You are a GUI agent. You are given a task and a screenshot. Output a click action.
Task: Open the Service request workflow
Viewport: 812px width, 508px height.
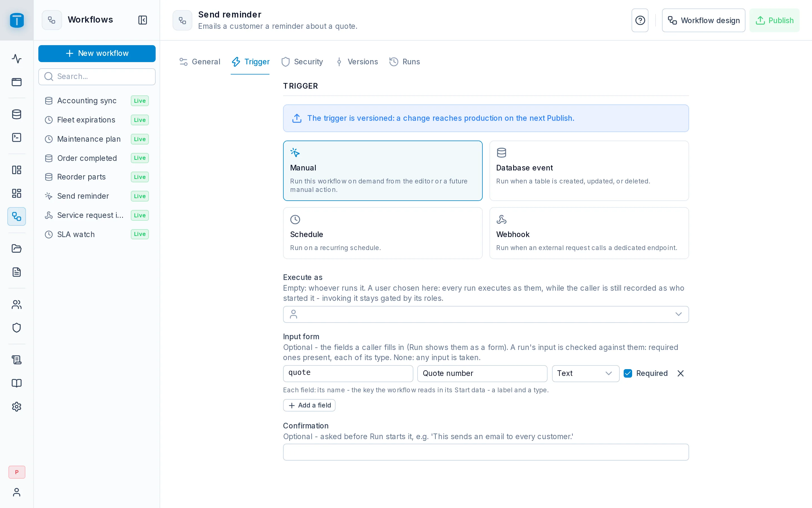click(x=97, y=215)
